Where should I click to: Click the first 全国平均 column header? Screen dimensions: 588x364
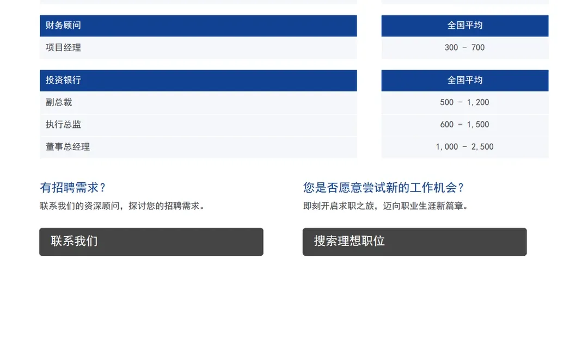point(464,25)
